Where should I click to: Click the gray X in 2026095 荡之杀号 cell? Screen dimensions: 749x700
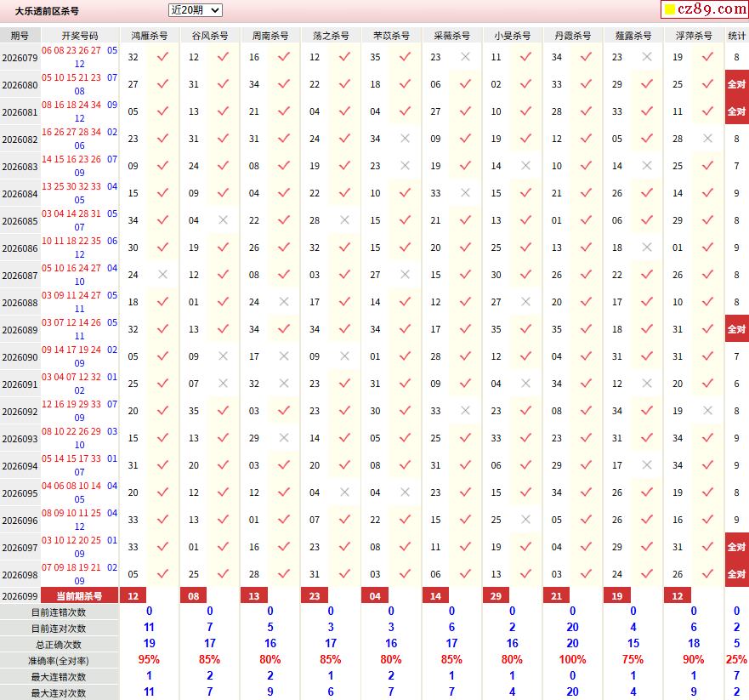coord(344,492)
